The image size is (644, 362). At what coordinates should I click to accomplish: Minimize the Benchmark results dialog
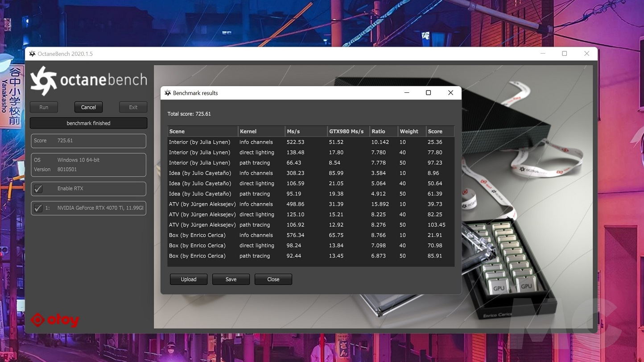(x=407, y=93)
